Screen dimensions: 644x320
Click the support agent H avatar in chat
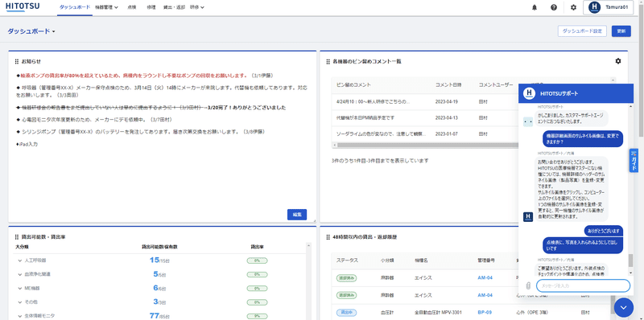[x=528, y=216]
